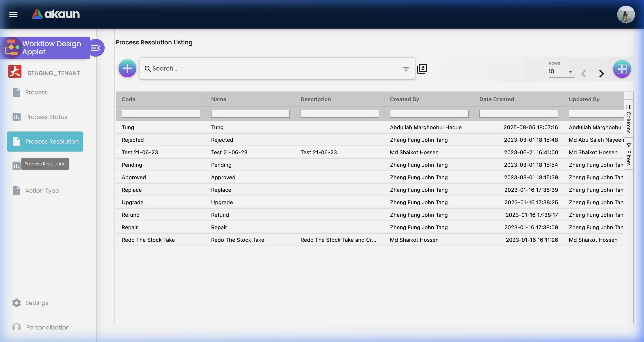
Task: Collapse the Workflow Design Applet sidebar
Action: (x=96, y=48)
